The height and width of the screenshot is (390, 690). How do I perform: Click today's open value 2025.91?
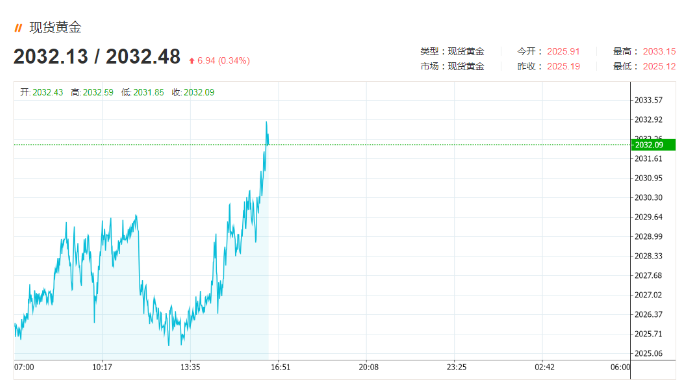[x=563, y=52]
